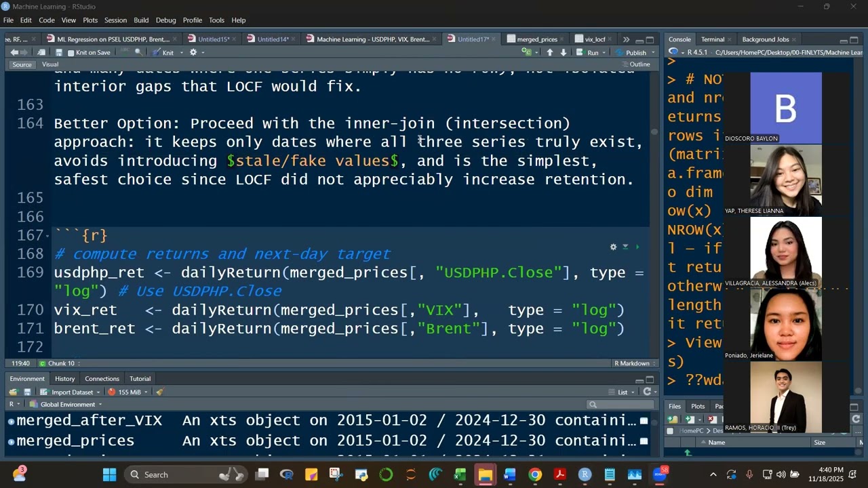This screenshot has height=488, width=868.
Task: Open RStudio from the taskbar
Action: [x=585, y=474]
